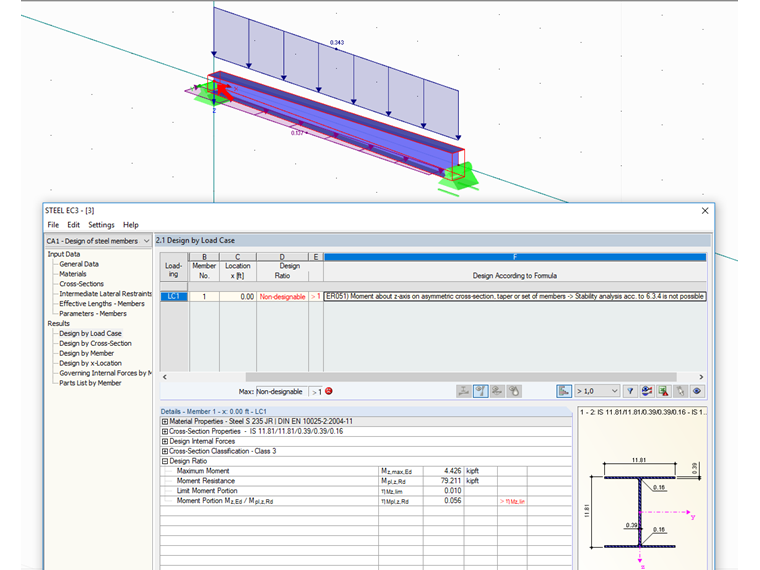
Task: Open Cross-Sections in the tree
Action: [x=81, y=284]
